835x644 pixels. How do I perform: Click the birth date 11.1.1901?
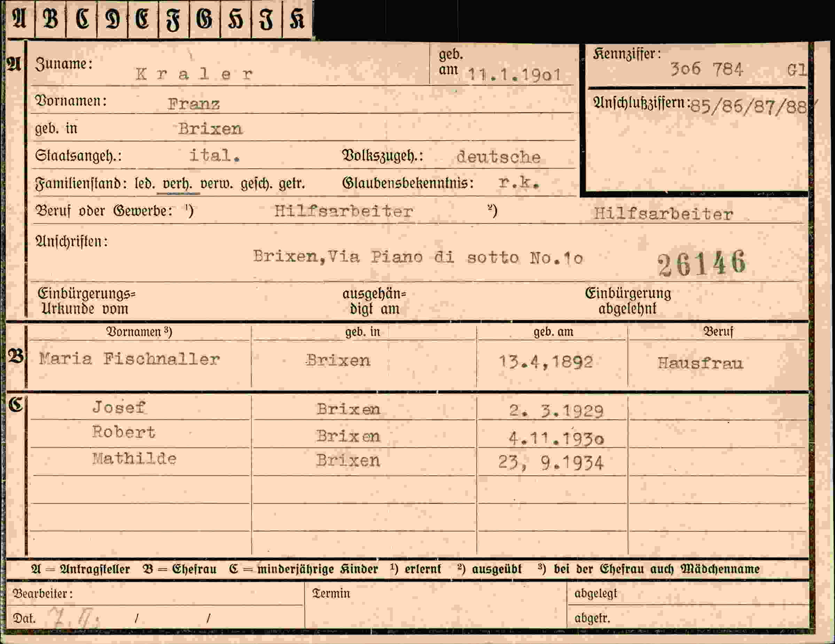tap(514, 75)
